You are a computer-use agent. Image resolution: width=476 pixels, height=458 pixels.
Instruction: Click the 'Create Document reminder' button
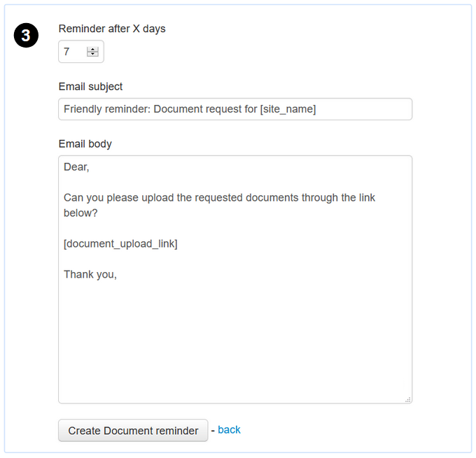click(x=133, y=431)
